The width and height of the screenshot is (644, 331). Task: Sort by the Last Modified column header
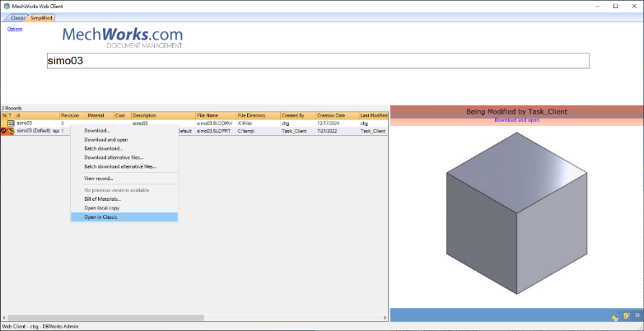(x=374, y=116)
